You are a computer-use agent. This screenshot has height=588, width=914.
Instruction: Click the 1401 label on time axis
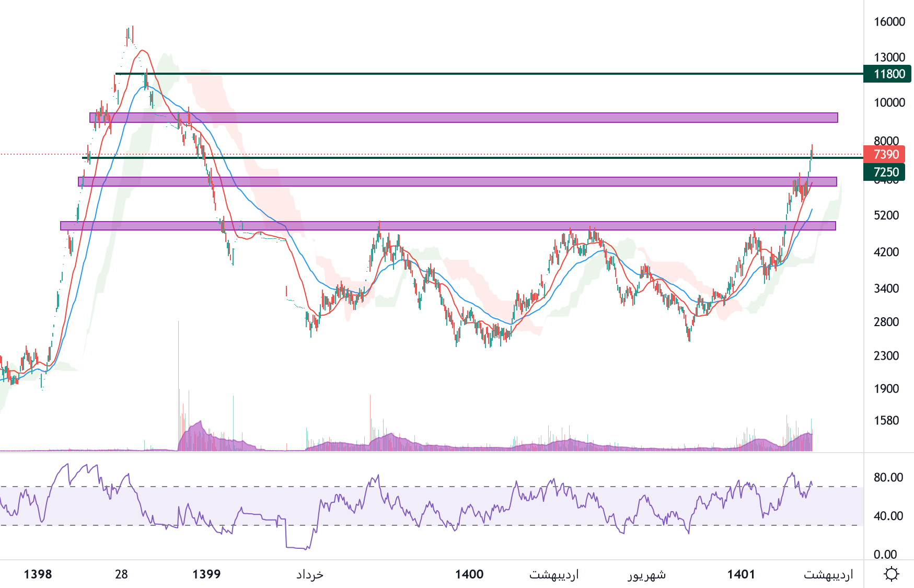tap(741, 574)
